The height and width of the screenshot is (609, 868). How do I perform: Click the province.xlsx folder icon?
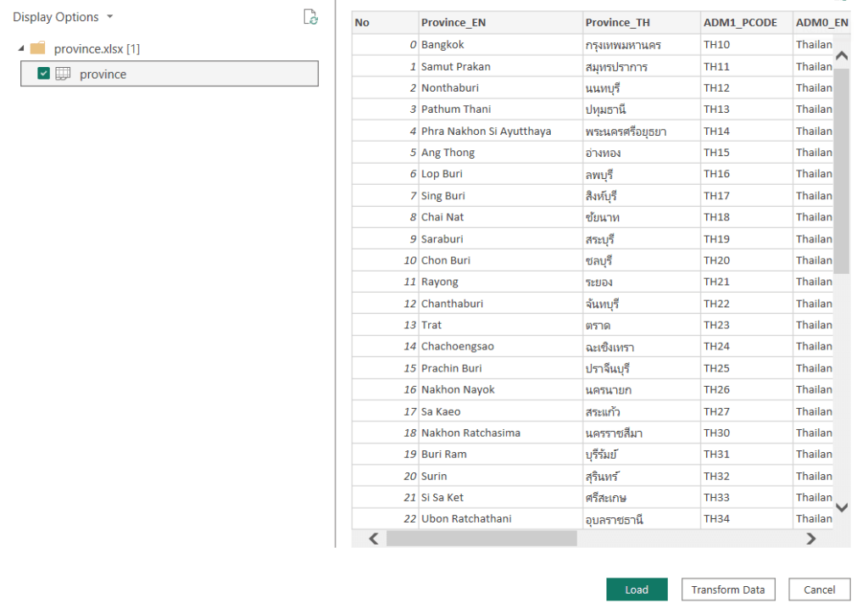(x=37, y=48)
